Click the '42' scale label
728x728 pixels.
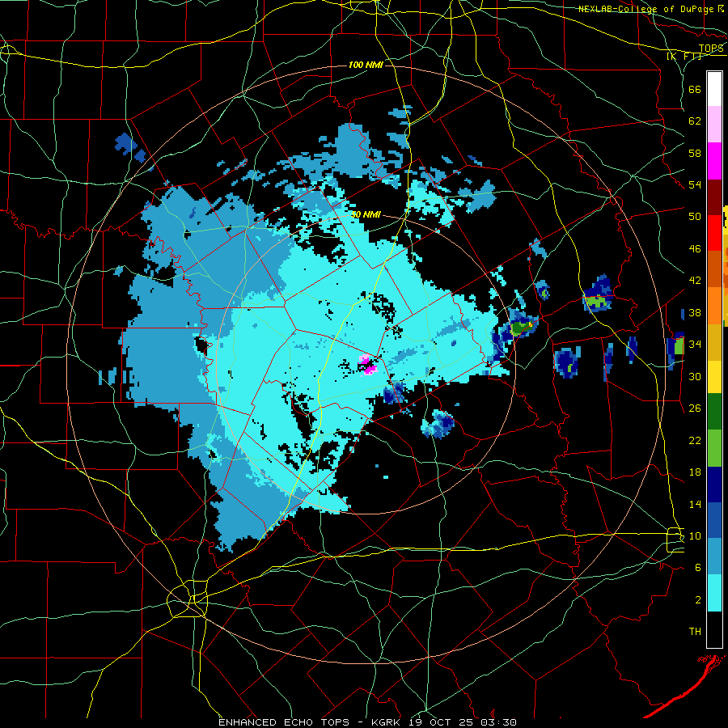coord(695,280)
